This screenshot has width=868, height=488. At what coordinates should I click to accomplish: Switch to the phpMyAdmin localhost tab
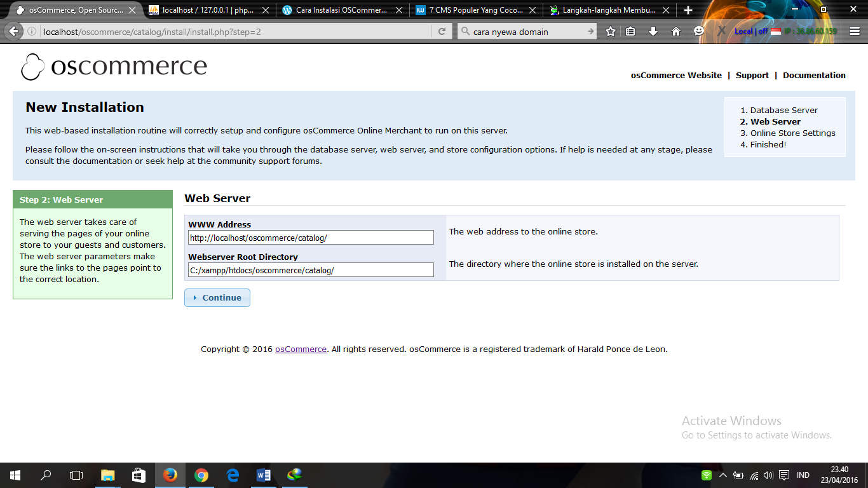tap(208, 10)
